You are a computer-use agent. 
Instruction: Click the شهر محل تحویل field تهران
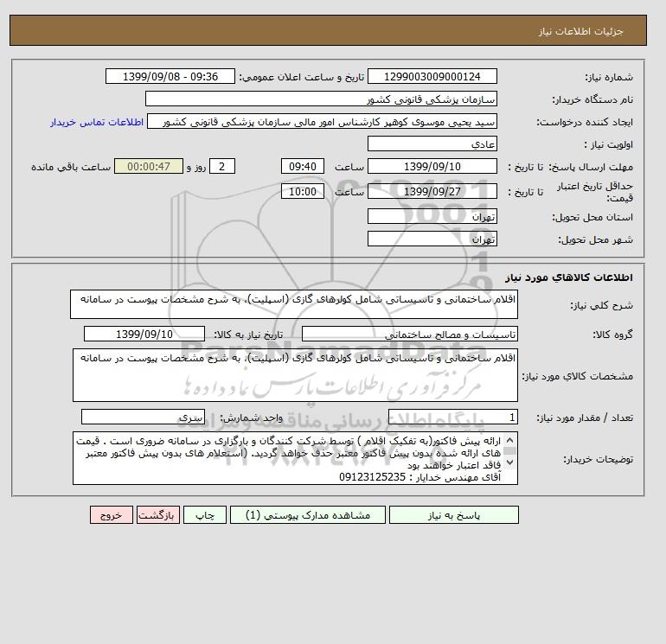[x=432, y=239]
